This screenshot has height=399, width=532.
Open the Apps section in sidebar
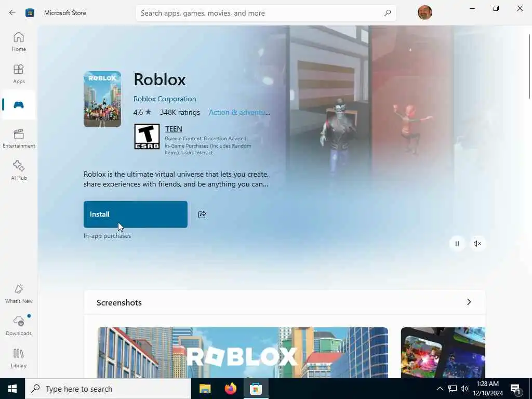tap(19, 74)
